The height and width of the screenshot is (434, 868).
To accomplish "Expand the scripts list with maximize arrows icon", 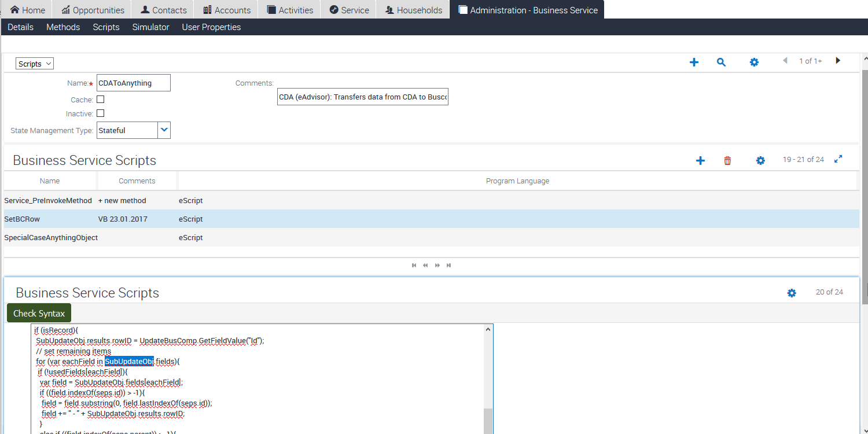I will click(x=838, y=159).
